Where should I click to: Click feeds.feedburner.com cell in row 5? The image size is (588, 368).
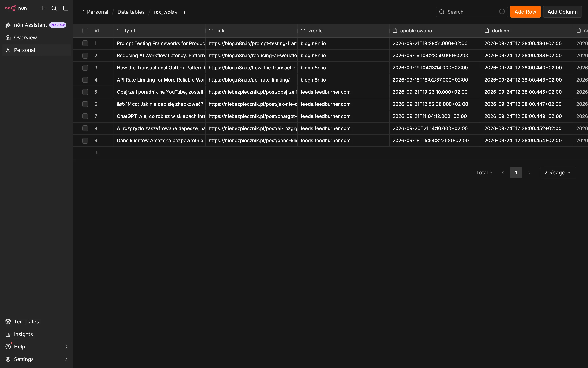click(343, 92)
